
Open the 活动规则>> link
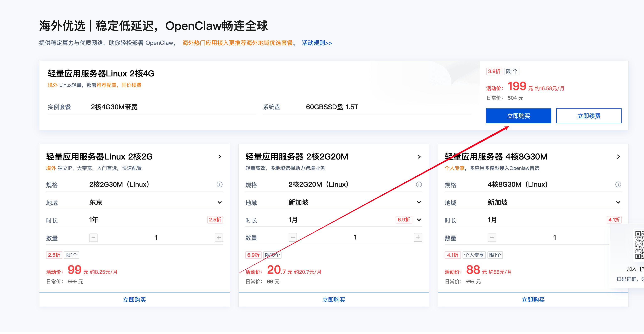(317, 43)
